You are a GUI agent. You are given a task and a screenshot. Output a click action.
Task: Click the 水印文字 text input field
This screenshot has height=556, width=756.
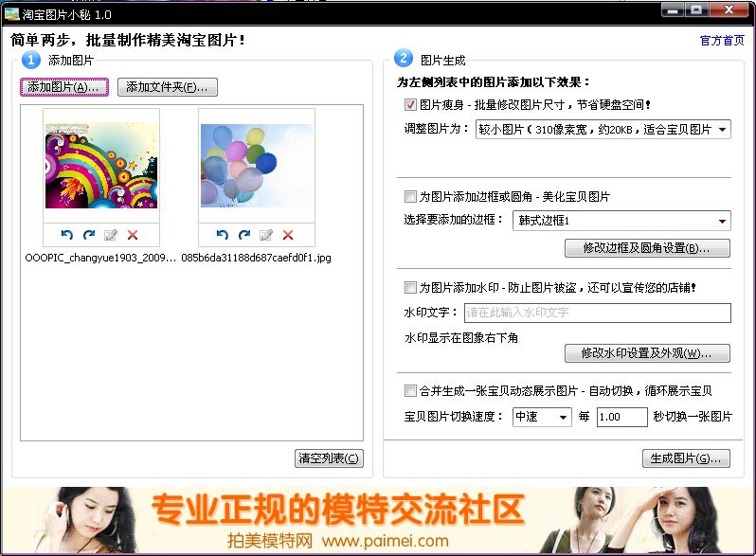pos(597,313)
